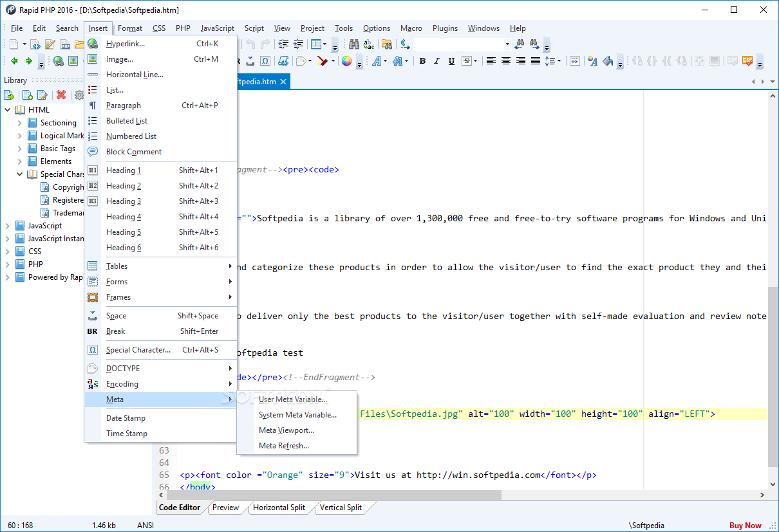
Task: Select Heading 3 in the Insert menu
Action: point(161,201)
